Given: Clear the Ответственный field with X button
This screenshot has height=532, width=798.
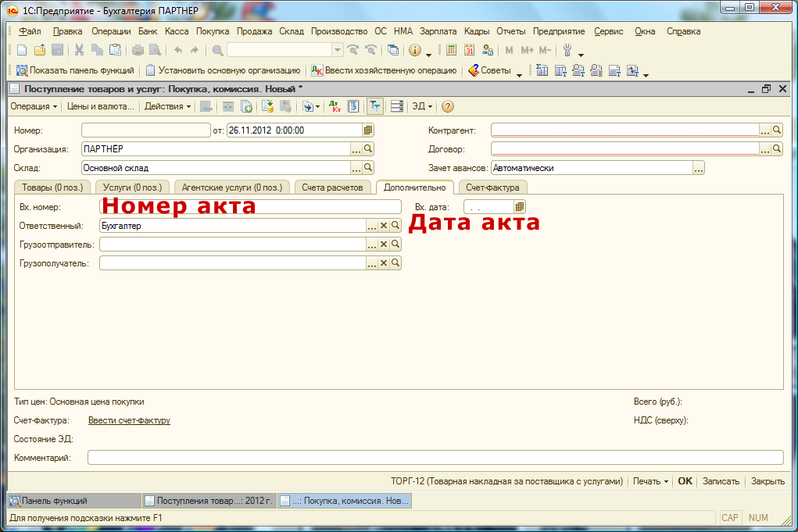Looking at the screenshot, I should (384, 226).
